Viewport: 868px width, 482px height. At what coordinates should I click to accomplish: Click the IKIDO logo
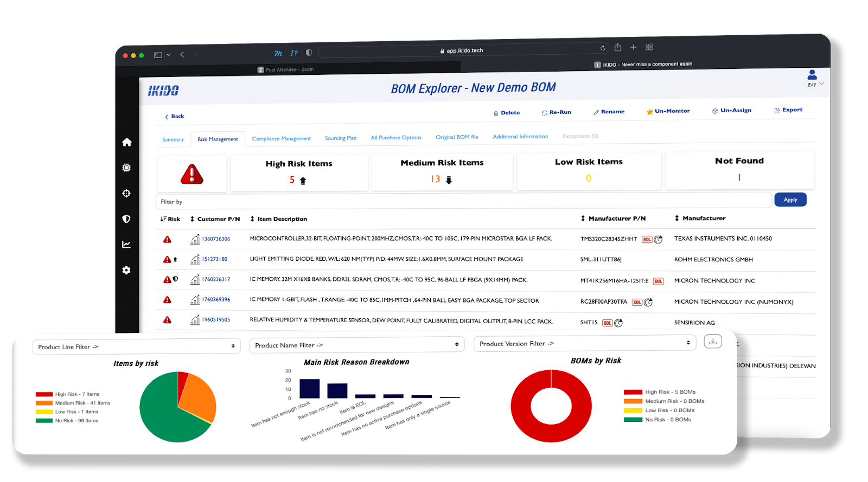(163, 91)
